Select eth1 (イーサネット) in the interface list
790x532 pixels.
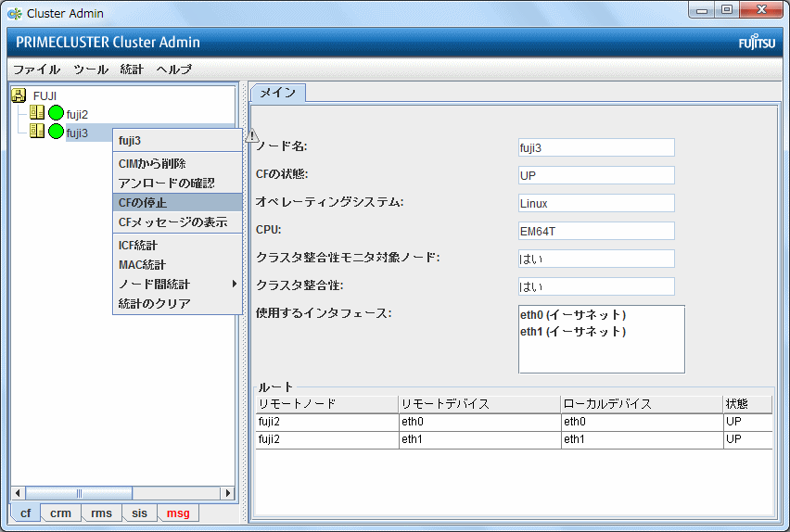click(x=573, y=332)
